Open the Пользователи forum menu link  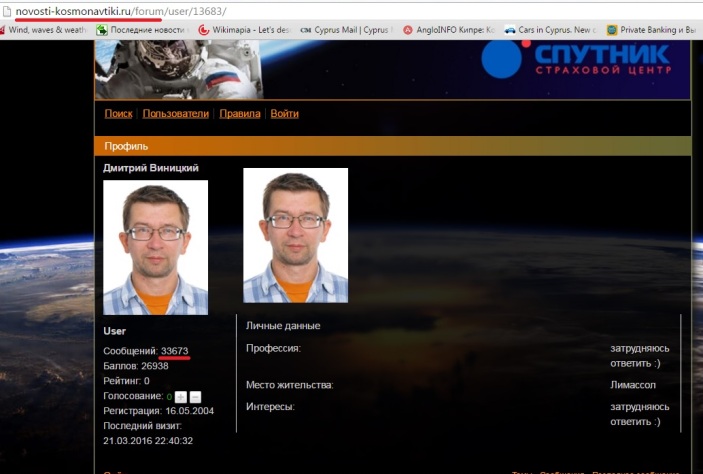coord(176,113)
